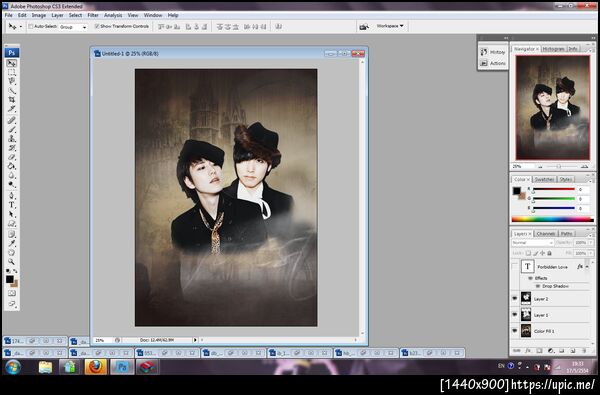Open the layer Opacity slider arrow
The height and width of the screenshot is (395, 600).
click(x=592, y=243)
